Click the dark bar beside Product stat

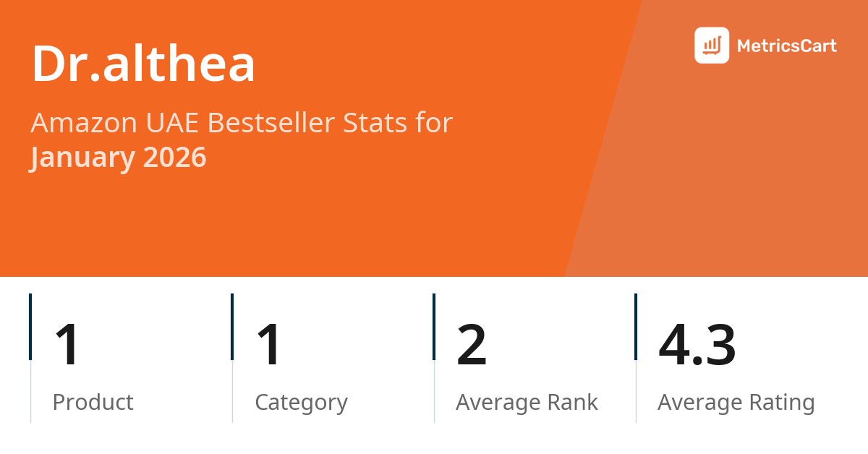30,326
